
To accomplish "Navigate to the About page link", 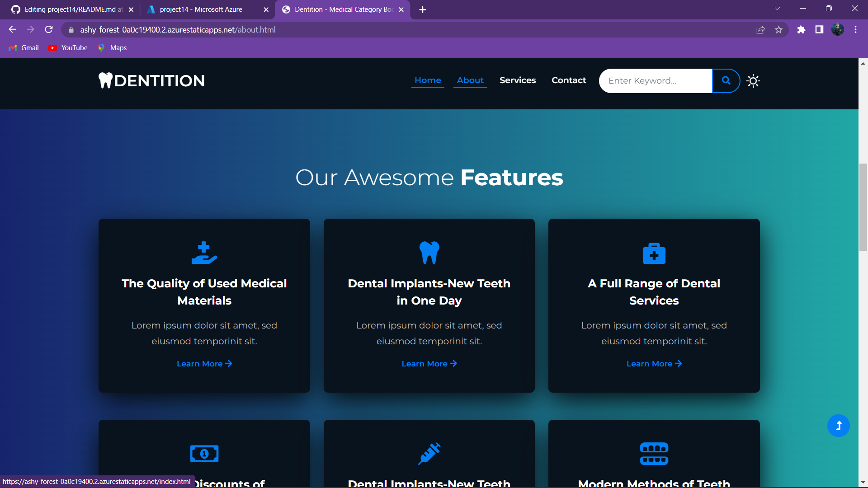I will [470, 80].
